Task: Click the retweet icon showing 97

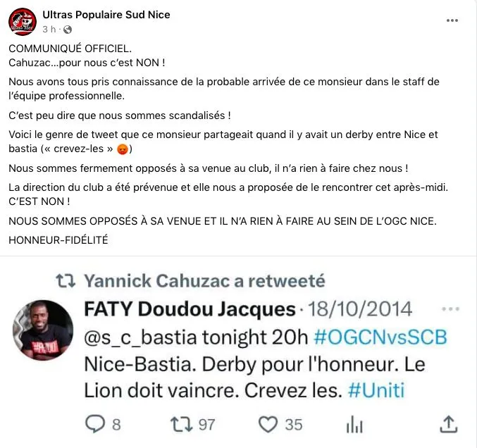Action: tap(182, 425)
